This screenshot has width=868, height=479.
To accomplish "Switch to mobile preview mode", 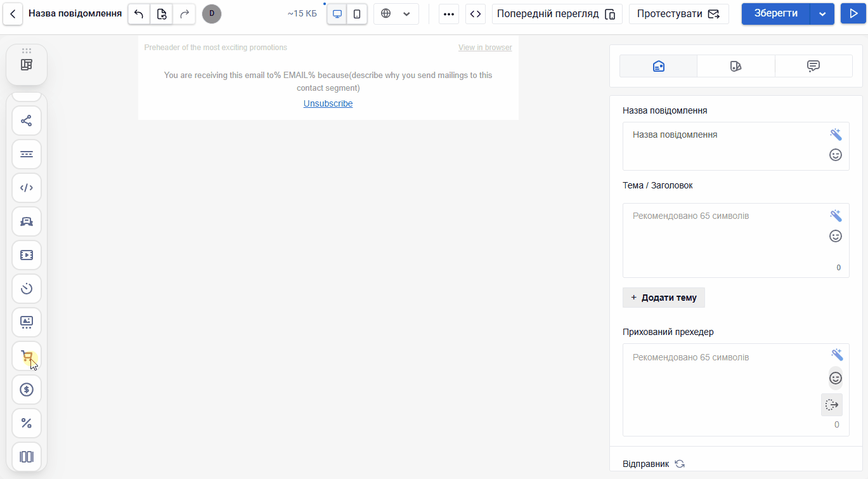I will [x=357, y=14].
